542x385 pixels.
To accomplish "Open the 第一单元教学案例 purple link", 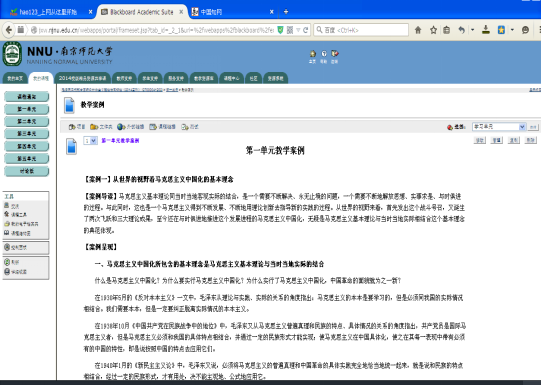I will tap(120, 141).
